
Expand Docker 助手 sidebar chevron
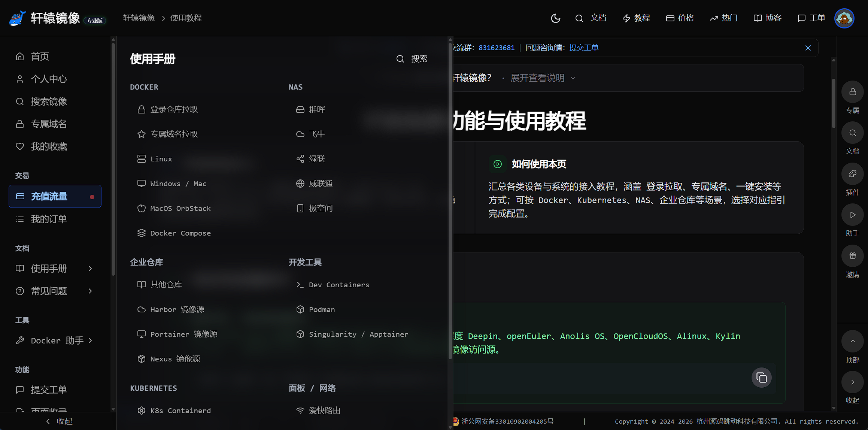tap(90, 340)
